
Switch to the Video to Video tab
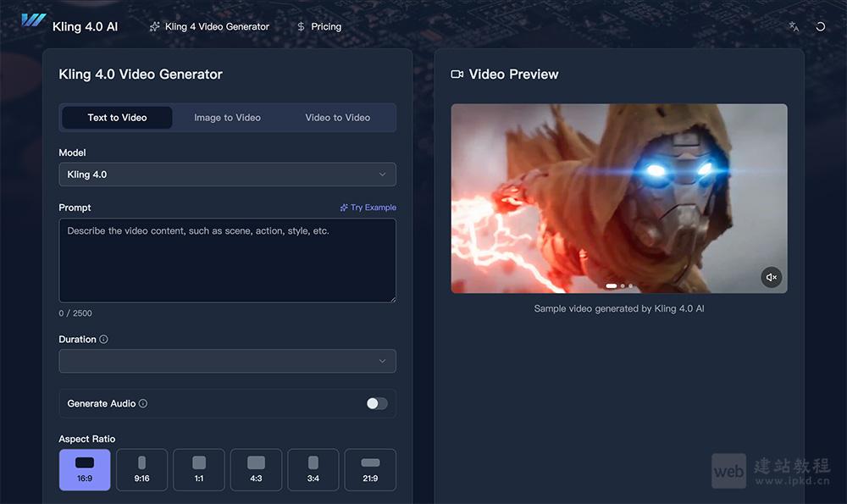point(337,118)
